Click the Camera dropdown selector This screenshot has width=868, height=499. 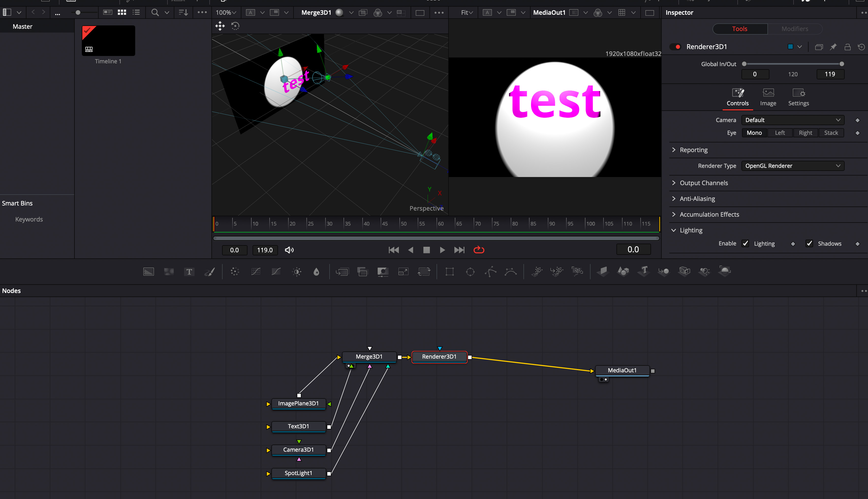(x=792, y=120)
